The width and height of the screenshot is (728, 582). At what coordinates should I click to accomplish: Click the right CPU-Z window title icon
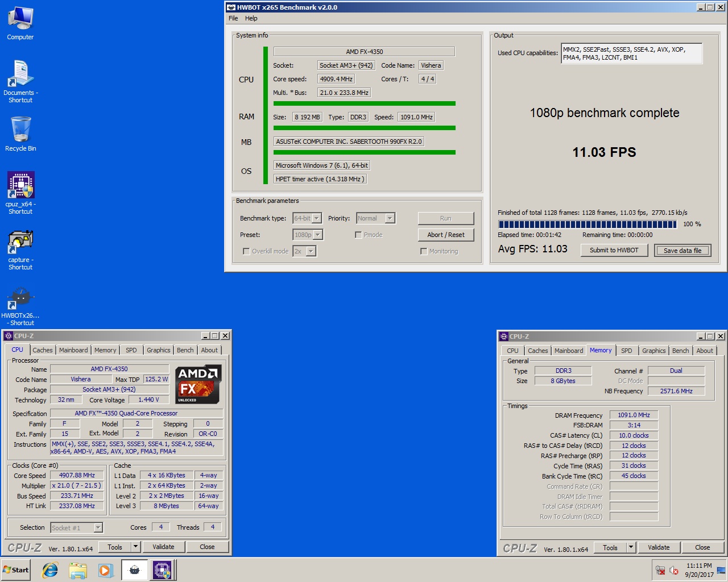tap(504, 336)
